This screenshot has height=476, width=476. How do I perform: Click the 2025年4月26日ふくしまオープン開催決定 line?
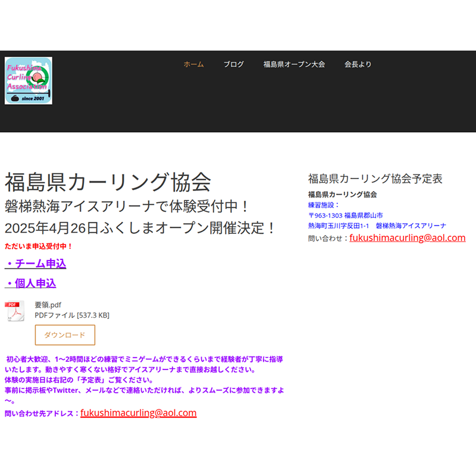[x=140, y=228]
